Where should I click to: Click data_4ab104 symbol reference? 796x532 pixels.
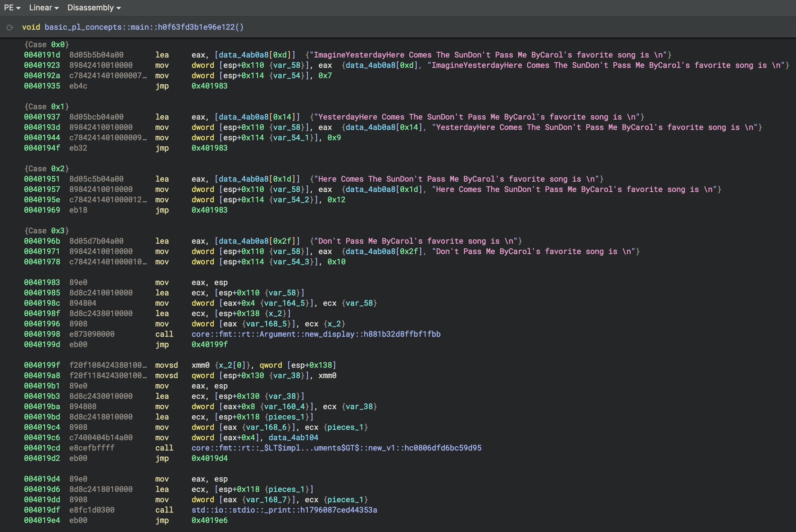(x=293, y=438)
